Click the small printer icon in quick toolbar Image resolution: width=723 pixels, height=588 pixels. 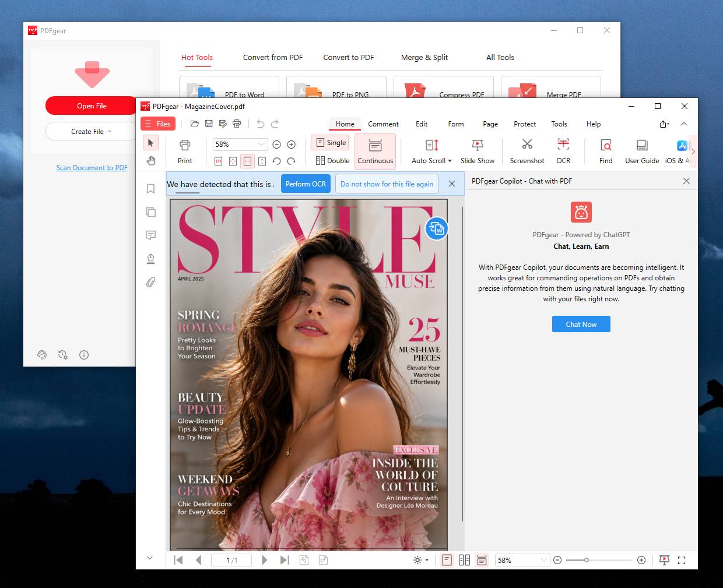tap(237, 124)
